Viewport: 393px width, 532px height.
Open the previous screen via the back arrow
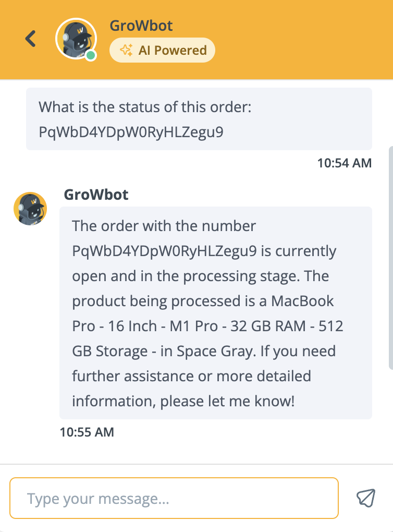pyautogui.click(x=30, y=39)
